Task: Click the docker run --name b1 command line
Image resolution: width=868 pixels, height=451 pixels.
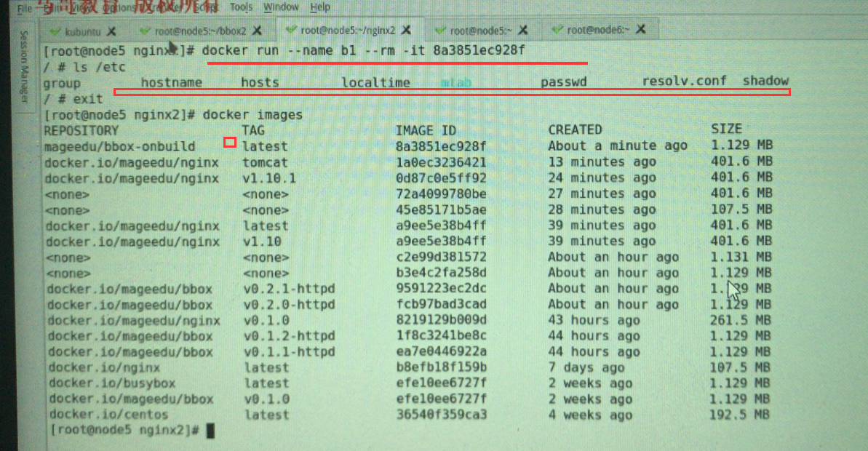Action: pyautogui.click(x=284, y=51)
